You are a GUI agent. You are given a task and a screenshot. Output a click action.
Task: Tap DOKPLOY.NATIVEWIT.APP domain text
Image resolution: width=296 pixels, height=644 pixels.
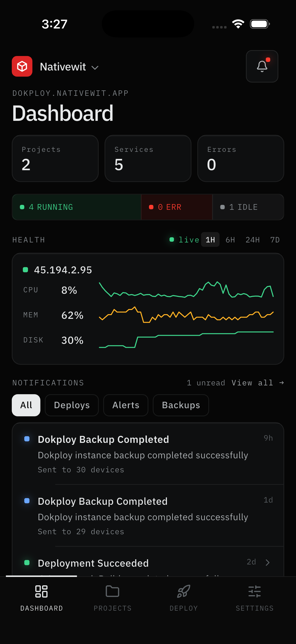70,93
